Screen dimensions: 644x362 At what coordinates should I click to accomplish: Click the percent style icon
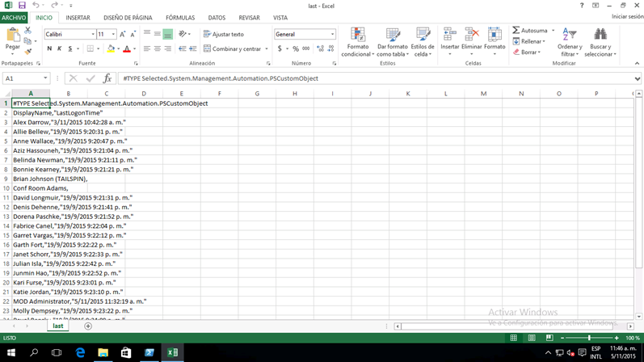(296, 49)
